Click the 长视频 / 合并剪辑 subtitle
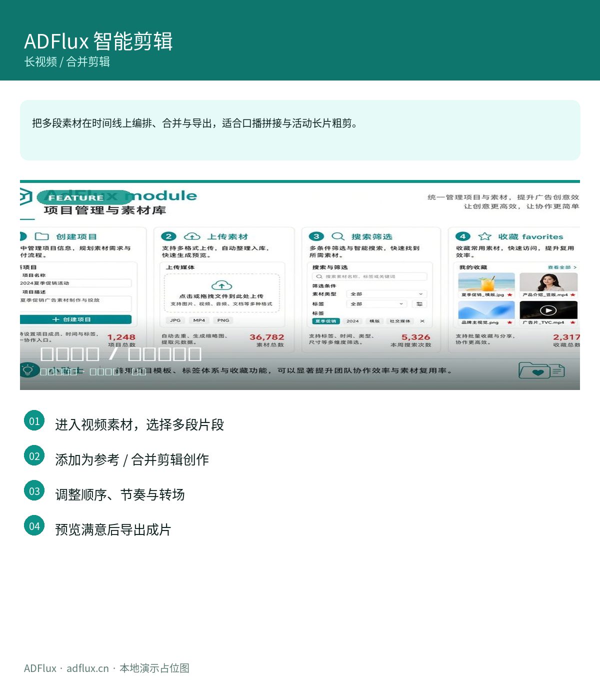 pyautogui.click(x=67, y=61)
